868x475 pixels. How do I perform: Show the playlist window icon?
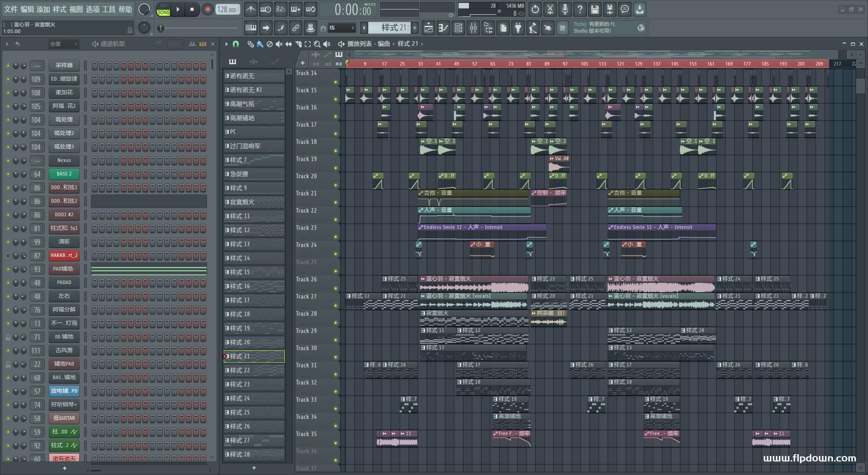pos(429,28)
